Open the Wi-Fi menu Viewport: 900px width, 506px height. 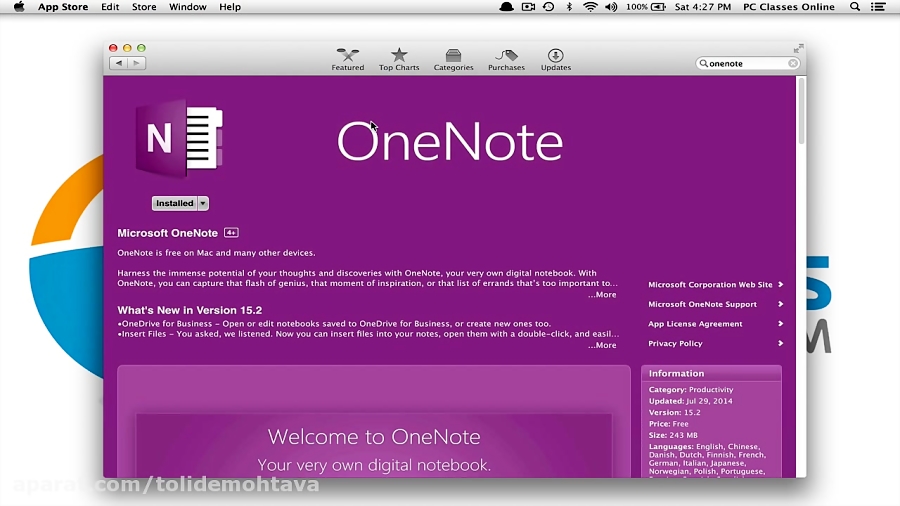(590, 7)
